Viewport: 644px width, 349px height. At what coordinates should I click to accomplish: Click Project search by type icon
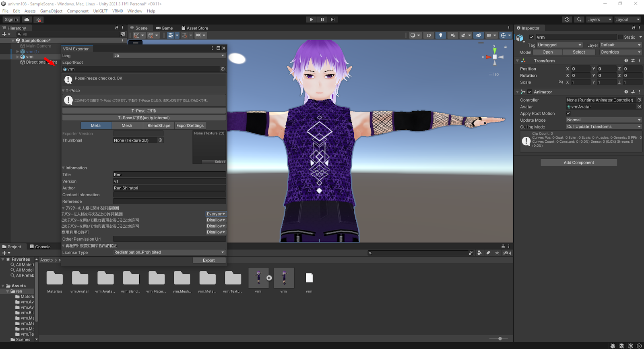pyautogui.click(x=479, y=253)
